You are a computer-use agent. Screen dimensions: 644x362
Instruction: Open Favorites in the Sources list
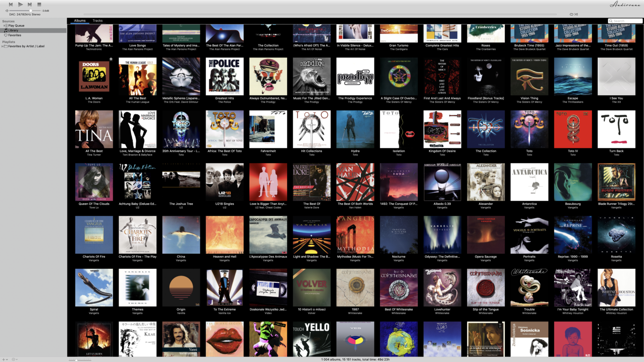(x=14, y=35)
